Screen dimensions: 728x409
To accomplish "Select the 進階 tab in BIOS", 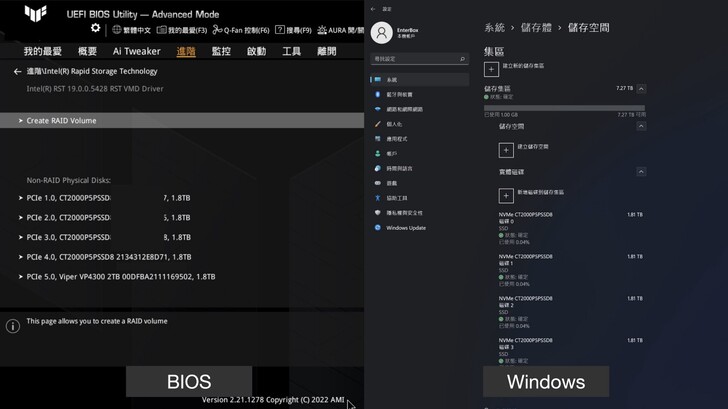I will 186,51.
